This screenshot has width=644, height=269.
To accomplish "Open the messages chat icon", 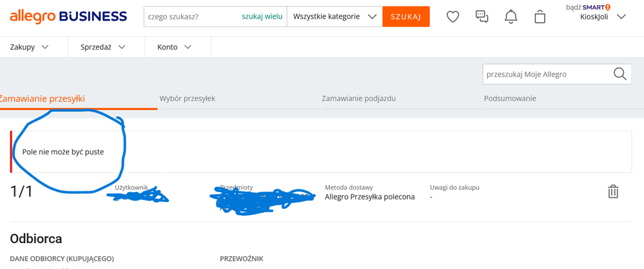I will 482,17.
